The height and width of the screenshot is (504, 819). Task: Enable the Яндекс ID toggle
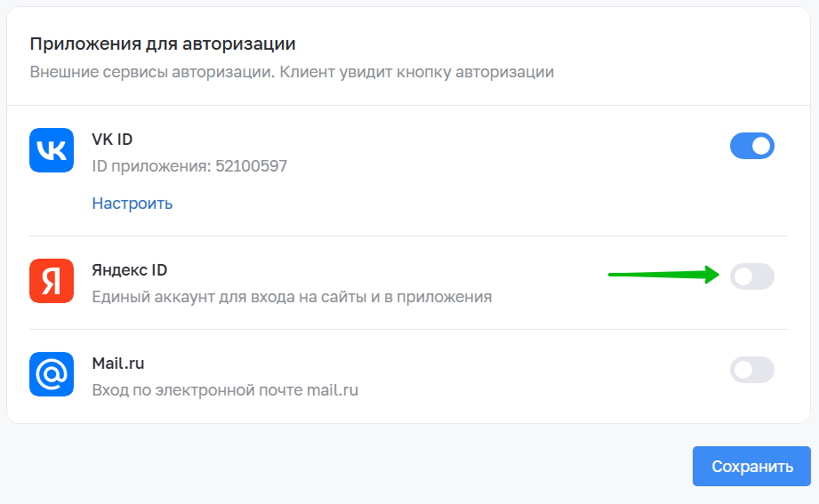click(752, 276)
